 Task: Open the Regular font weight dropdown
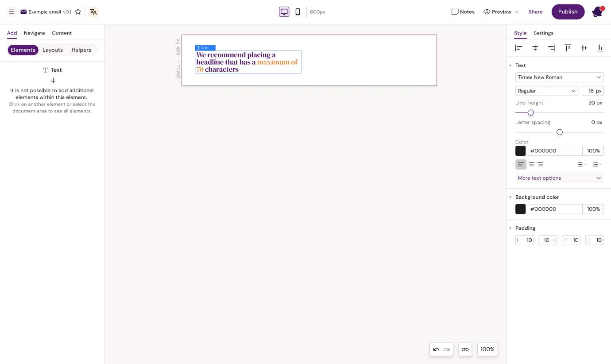coord(546,91)
